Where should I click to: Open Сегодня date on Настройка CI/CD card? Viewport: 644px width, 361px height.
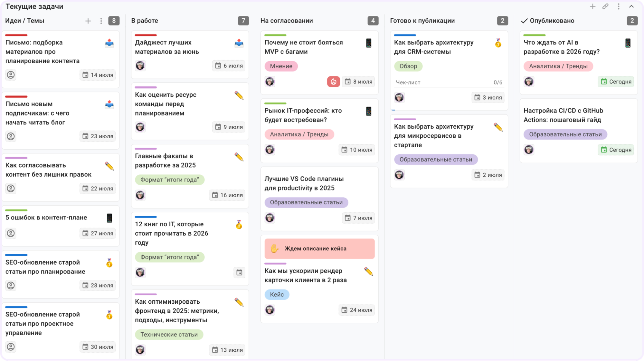click(616, 150)
